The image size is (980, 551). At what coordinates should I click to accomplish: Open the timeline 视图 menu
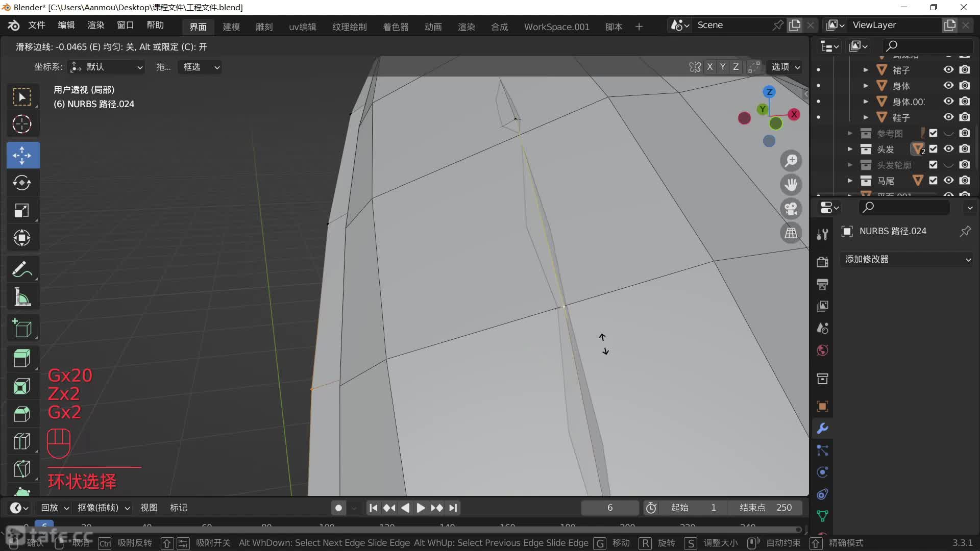[149, 508]
